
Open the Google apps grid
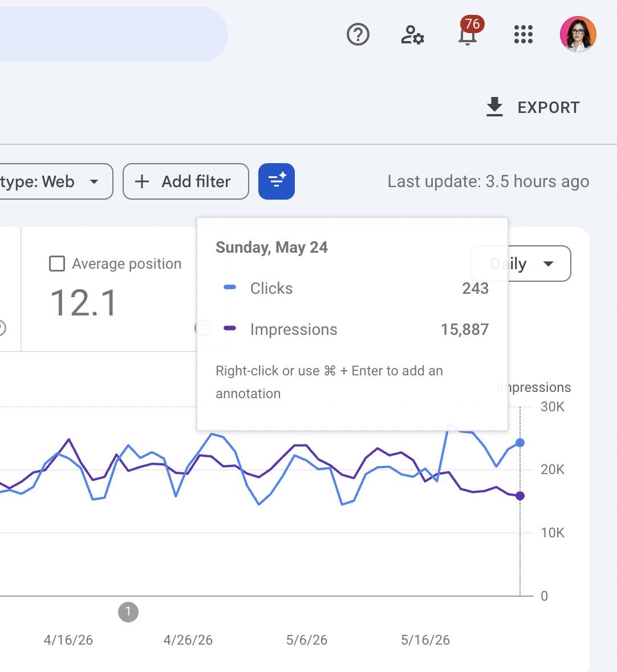[x=523, y=35]
